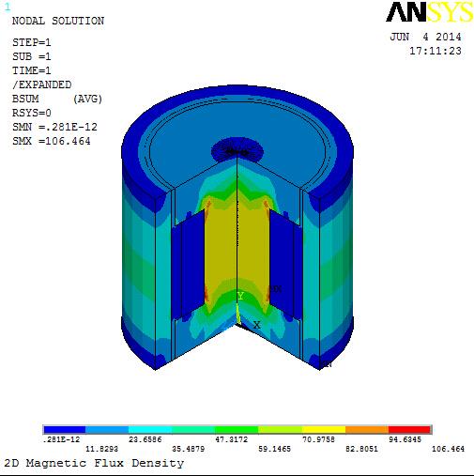Click the SUB =1 label
The image size is (474, 476).
[32, 56]
